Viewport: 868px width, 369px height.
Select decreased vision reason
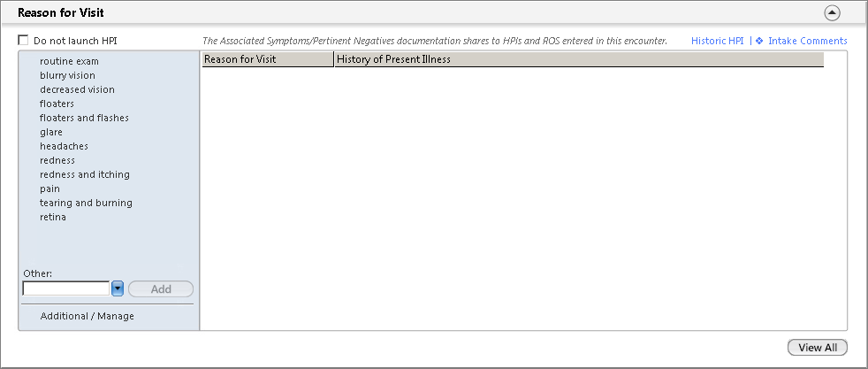78,89
